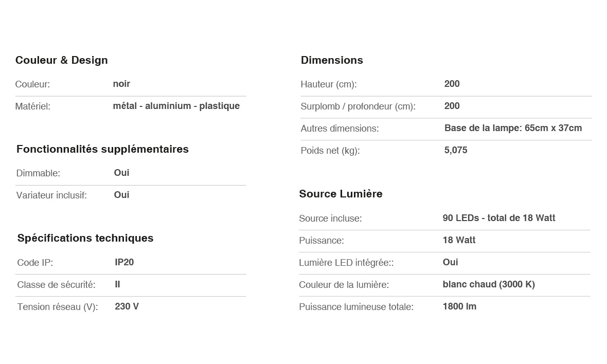Click the Variateur inclusif label

coord(51,195)
